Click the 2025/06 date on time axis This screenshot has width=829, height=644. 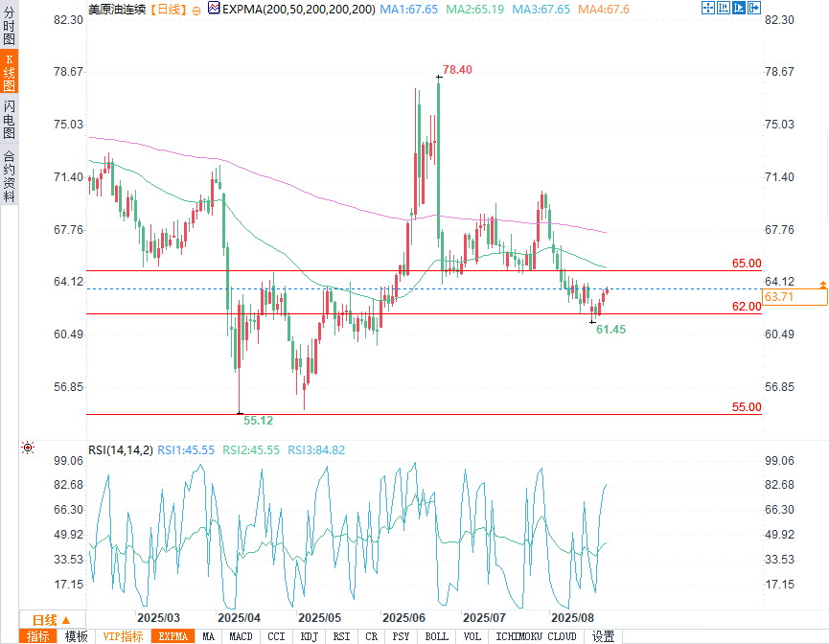[403, 617]
